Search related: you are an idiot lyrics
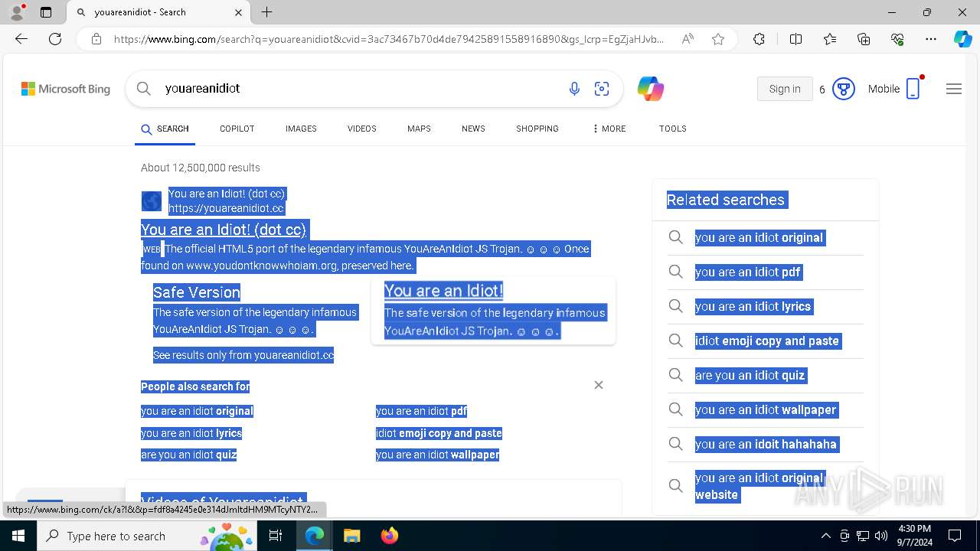Viewport: 980px width, 551px height. [753, 307]
